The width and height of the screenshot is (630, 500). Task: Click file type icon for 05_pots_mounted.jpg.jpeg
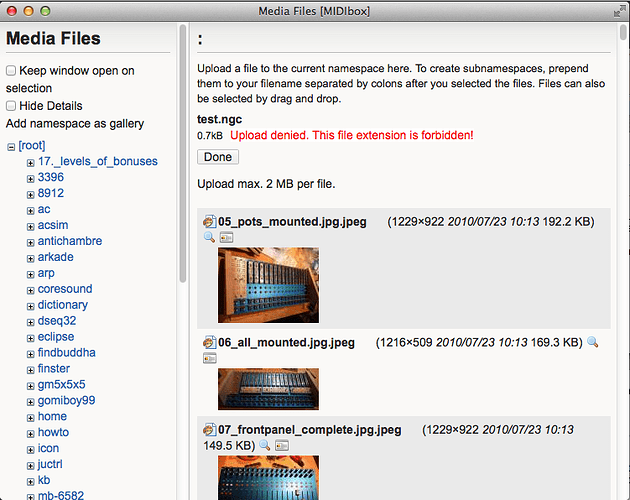pos(209,221)
